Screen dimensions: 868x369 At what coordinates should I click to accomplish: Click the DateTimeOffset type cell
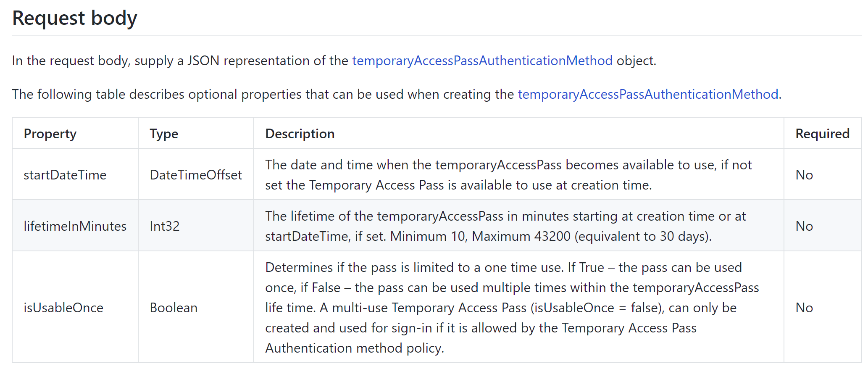[x=196, y=175]
